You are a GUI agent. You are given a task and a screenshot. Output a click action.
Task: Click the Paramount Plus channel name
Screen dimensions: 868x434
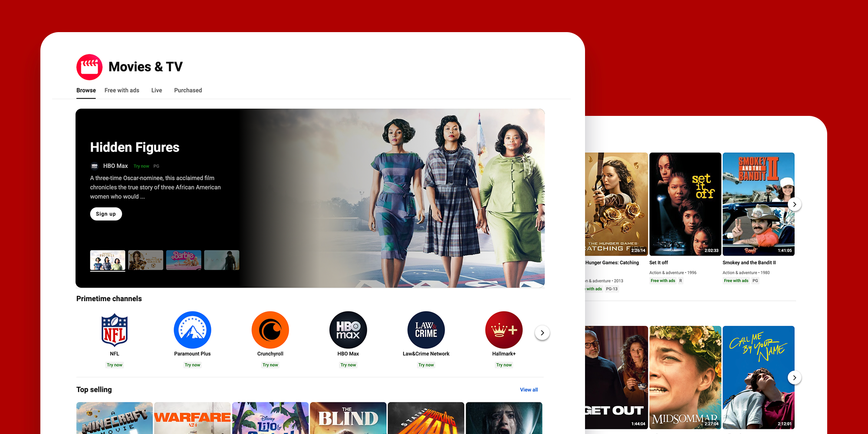click(192, 354)
